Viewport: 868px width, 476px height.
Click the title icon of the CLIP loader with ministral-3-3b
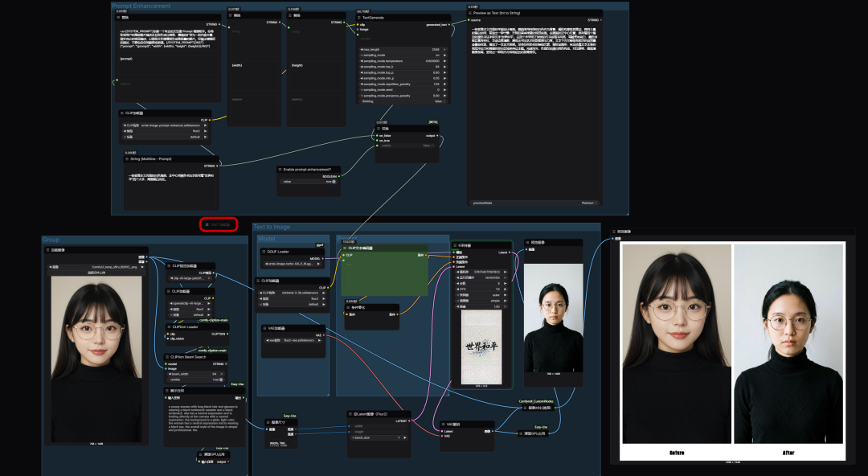259,281
